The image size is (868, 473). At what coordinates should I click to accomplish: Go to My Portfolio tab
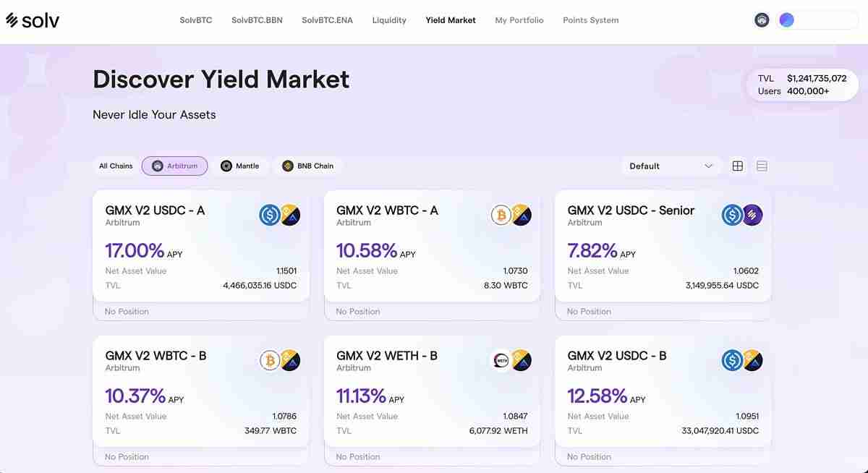point(519,20)
